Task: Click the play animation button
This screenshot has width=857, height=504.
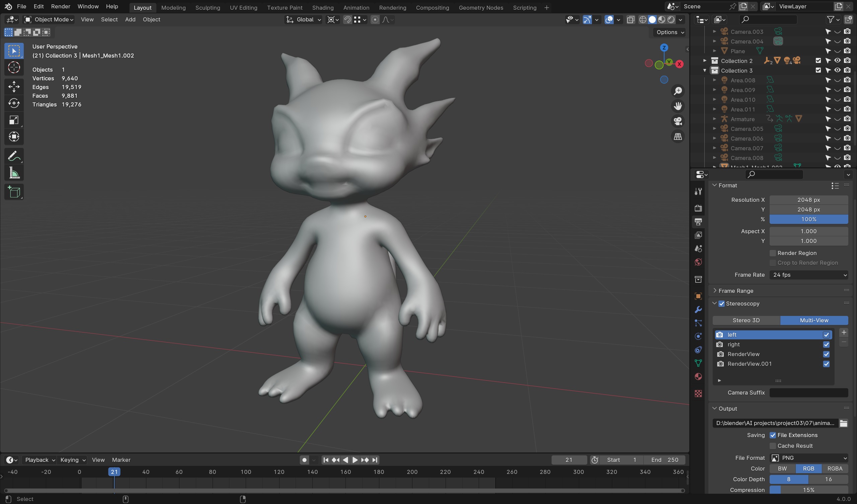Action: click(x=355, y=460)
